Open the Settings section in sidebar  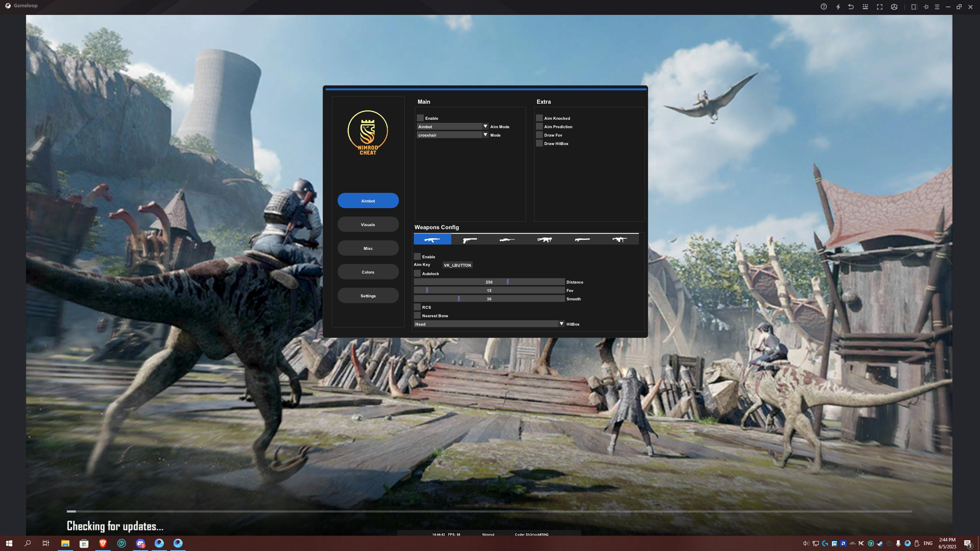click(x=368, y=295)
